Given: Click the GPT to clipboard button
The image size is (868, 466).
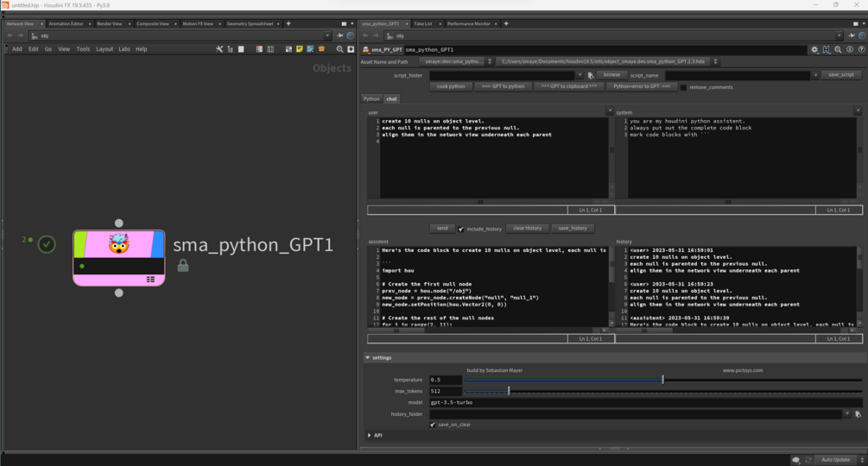Looking at the screenshot, I should coord(569,87).
